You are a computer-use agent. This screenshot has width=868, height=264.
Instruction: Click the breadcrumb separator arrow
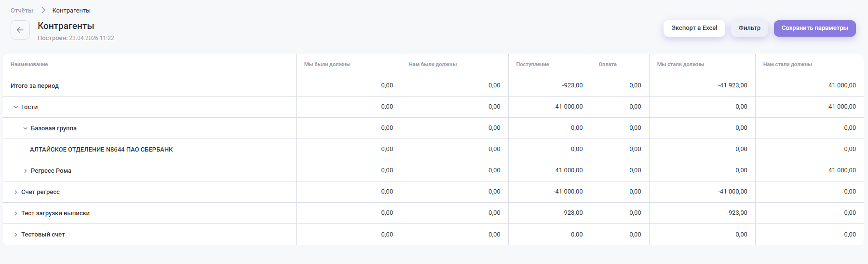43,10
